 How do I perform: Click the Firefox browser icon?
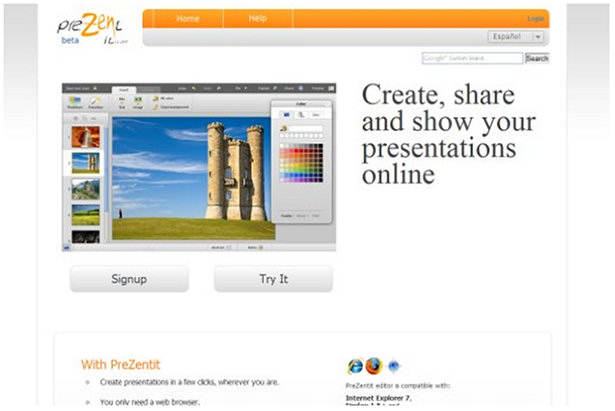(374, 366)
